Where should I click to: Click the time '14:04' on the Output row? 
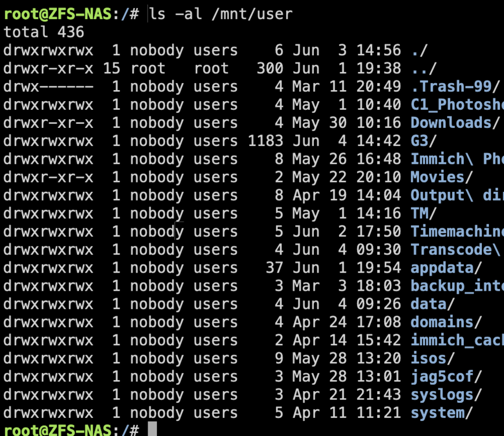click(x=379, y=195)
